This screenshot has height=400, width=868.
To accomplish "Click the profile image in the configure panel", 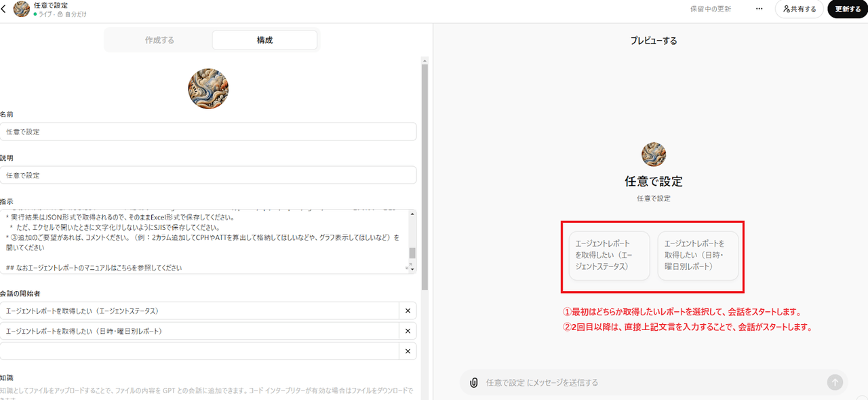I will click(x=208, y=89).
